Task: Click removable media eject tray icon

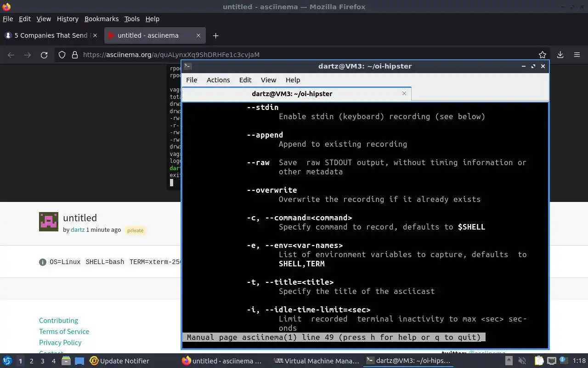Action: click(x=509, y=361)
